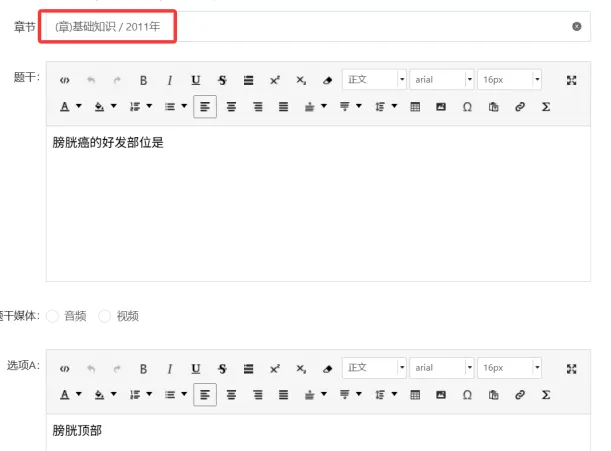This screenshot has height=451, width=611.
Task: Insert image in the 题干 editor
Action: point(441,106)
